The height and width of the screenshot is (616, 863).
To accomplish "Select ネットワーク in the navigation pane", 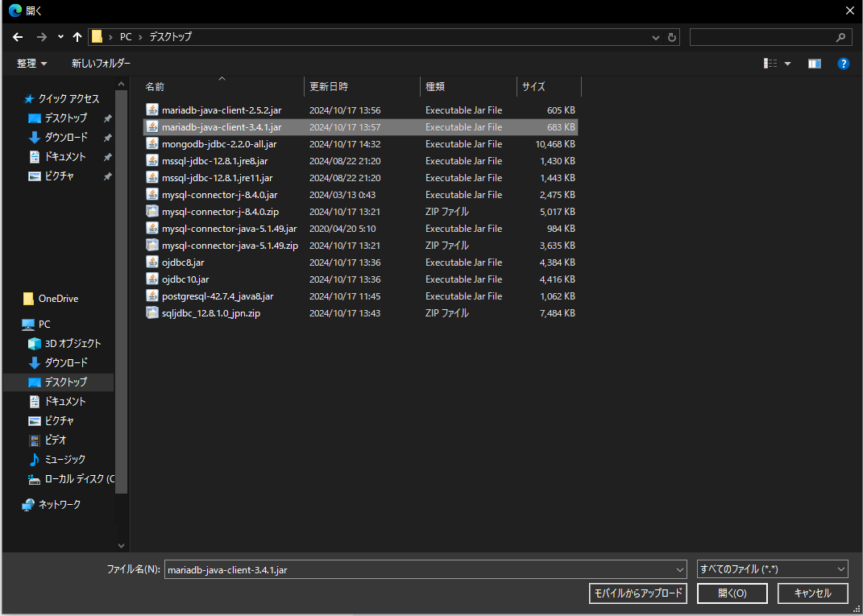I will pyautogui.click(x=52, y=504).
